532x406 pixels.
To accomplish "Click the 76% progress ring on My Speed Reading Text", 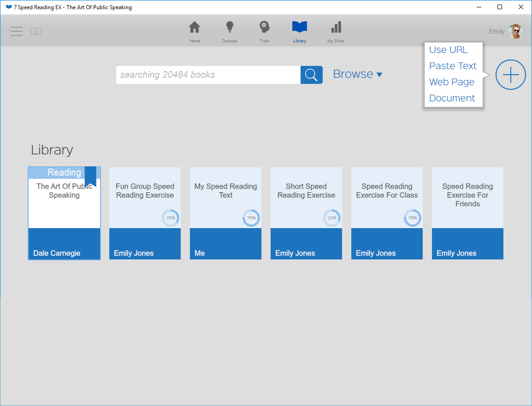I will [x=251, y=218].
